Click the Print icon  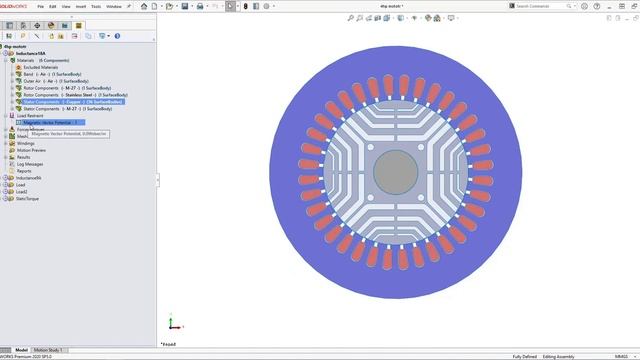point(200,6)
